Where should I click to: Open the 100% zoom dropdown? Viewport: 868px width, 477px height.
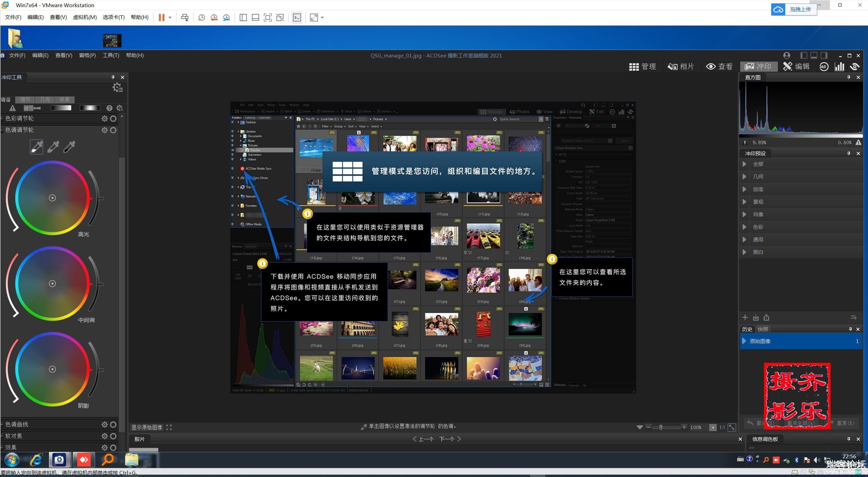[x=713, y=427]
